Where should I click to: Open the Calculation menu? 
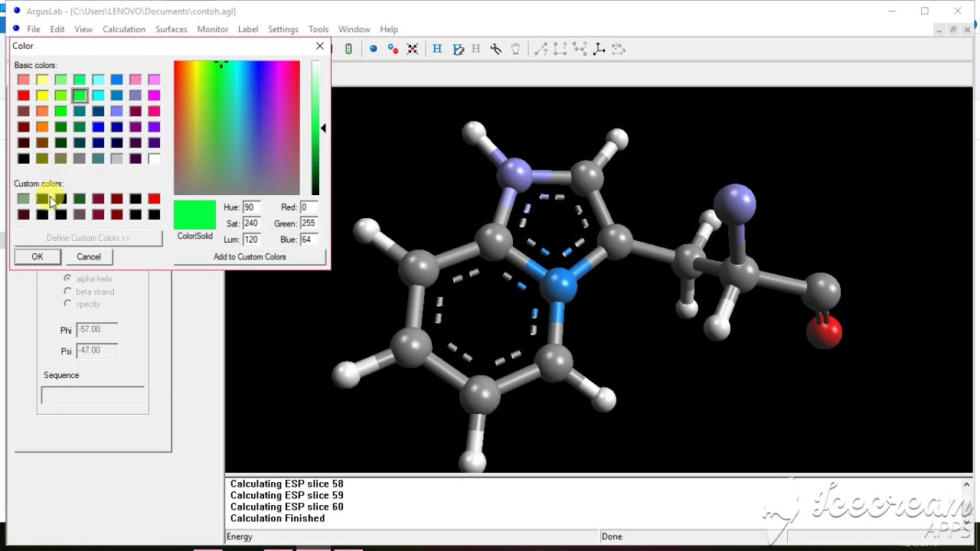124,29
